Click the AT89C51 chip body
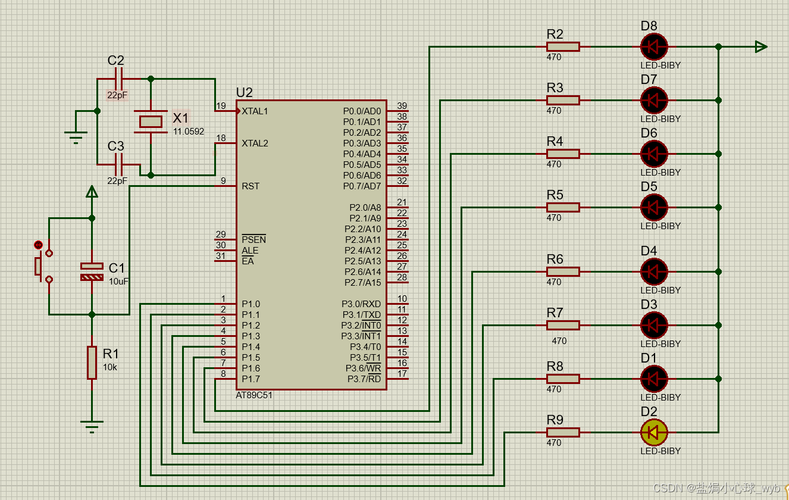 pos(311,244)
